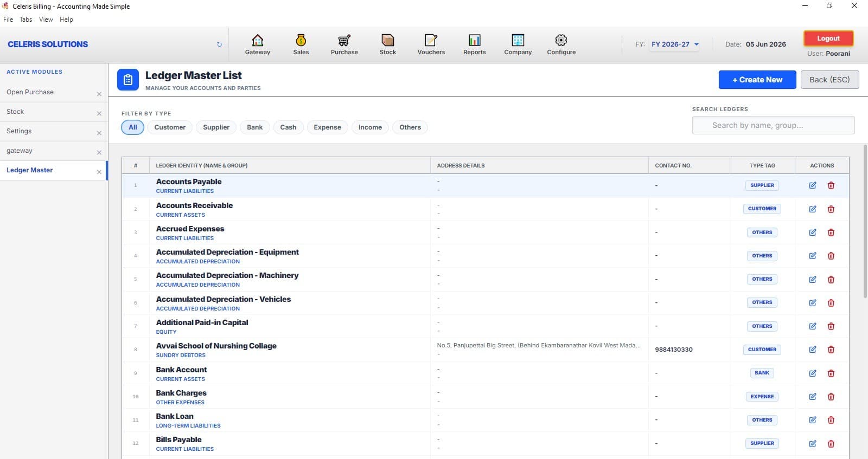Click the Logout button
This screenshot has height=459, width=868.
click(828, 38)
